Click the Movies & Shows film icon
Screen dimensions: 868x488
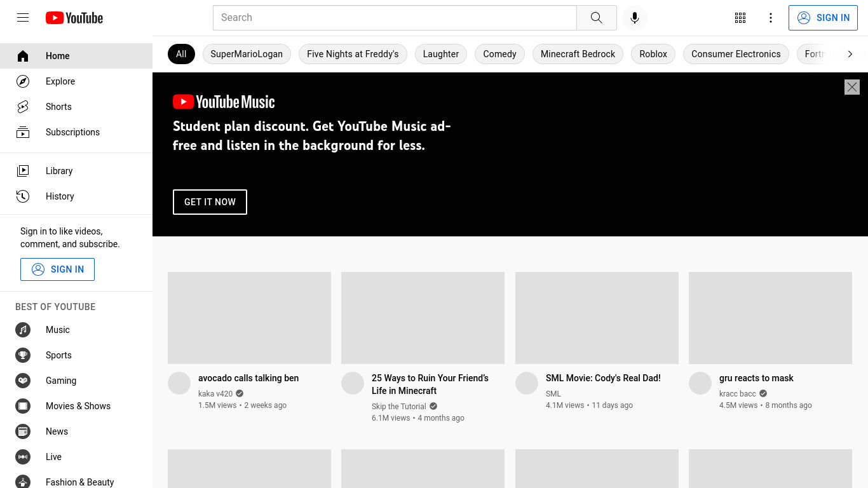click(23, 406)
